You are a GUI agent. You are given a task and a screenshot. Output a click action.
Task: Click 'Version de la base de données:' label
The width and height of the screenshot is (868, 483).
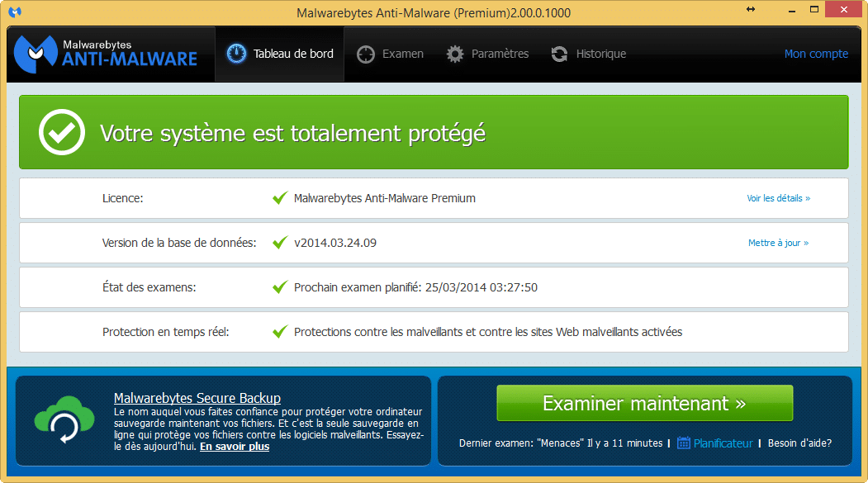point(179,243)
